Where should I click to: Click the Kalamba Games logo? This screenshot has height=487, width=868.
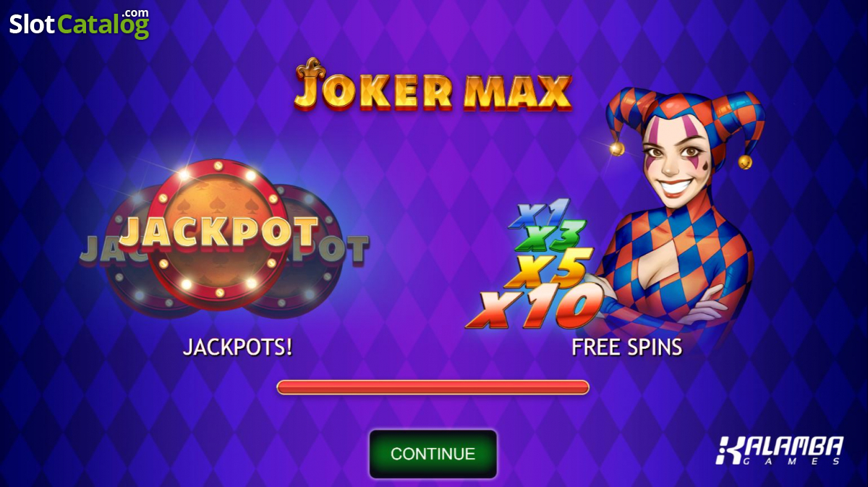(x=780, y=450)
